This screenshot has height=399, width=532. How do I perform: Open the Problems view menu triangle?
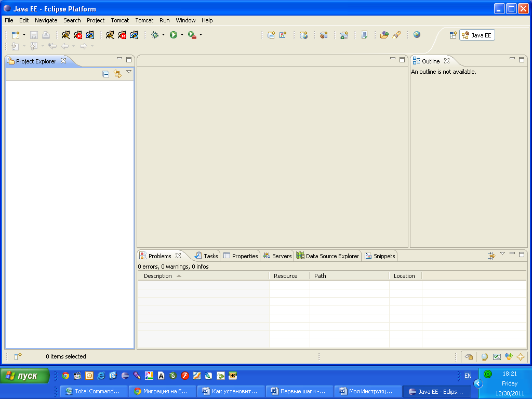[x=502, y=254]
